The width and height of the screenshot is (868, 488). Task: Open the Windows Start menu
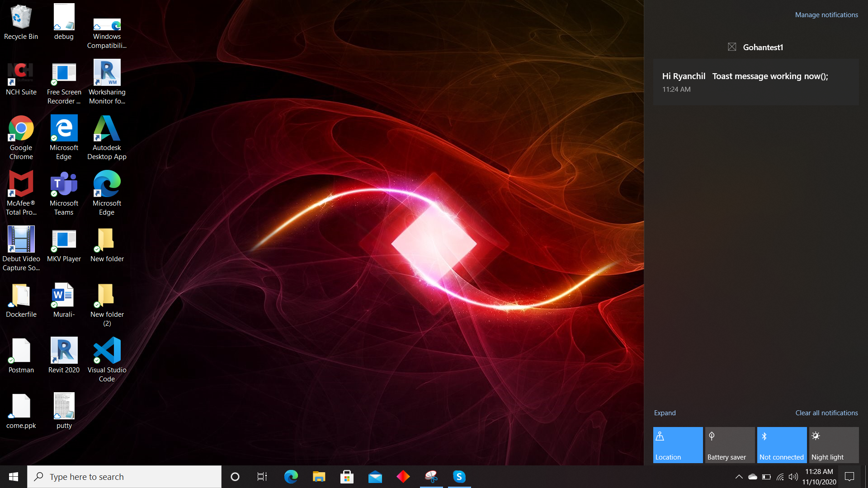tap(14, 477)
